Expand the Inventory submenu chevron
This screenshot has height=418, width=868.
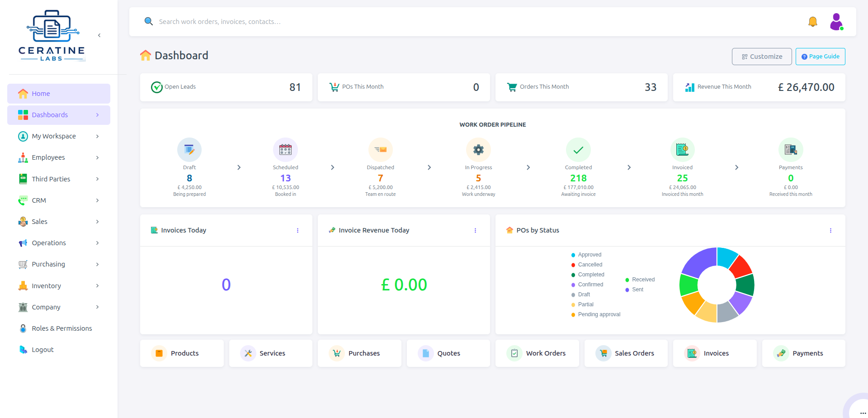[x=97, y=286]
